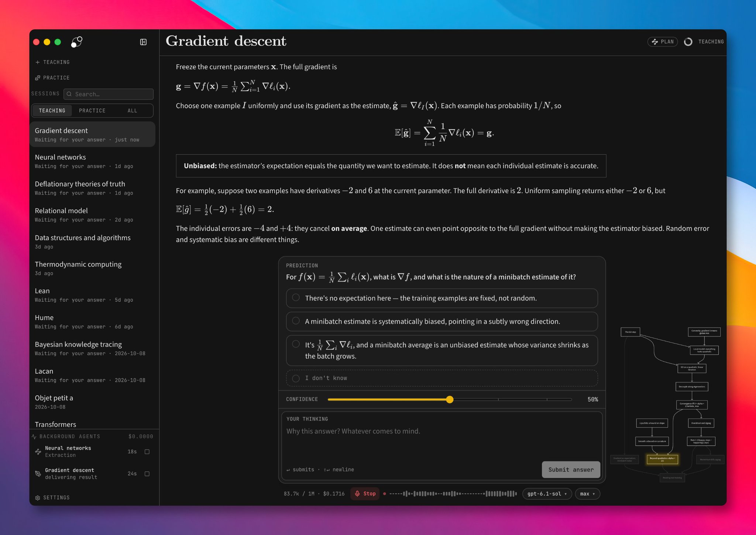Open the gpt-6.1-sol model dropdown
Screen dimensions: 756x535
[547, 494]
